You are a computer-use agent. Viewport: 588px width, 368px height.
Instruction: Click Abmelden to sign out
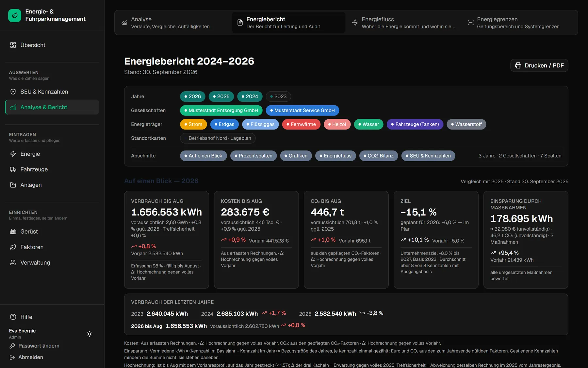click(x=31, y=358)
